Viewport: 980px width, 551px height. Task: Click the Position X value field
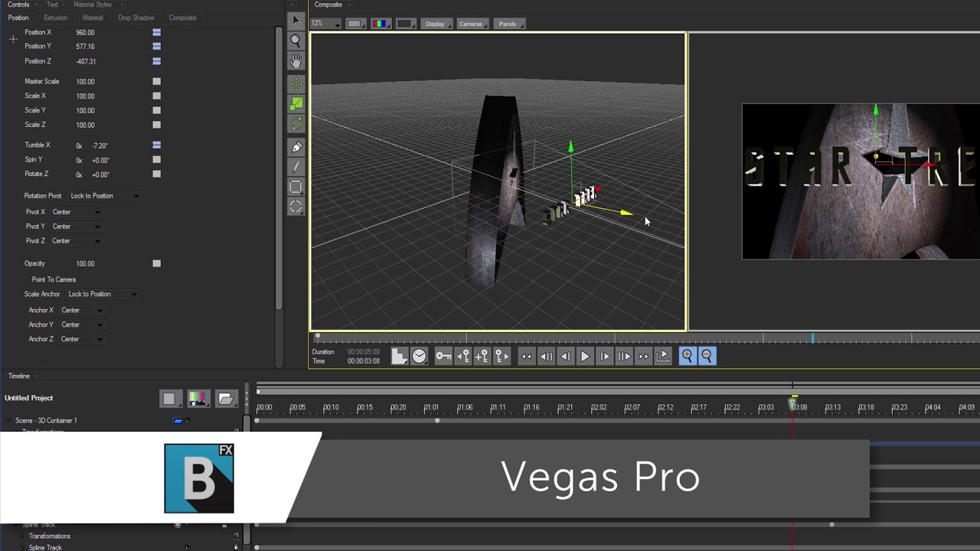tap(85, 32)
